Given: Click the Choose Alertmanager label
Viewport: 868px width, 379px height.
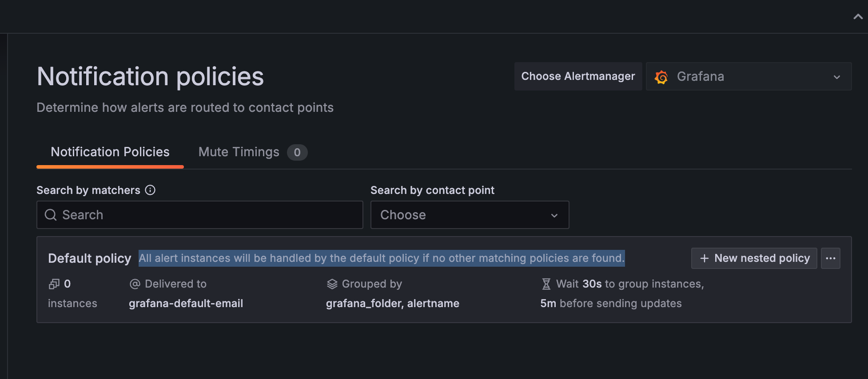Looking at the screenshot, I should tap(578, 76).
